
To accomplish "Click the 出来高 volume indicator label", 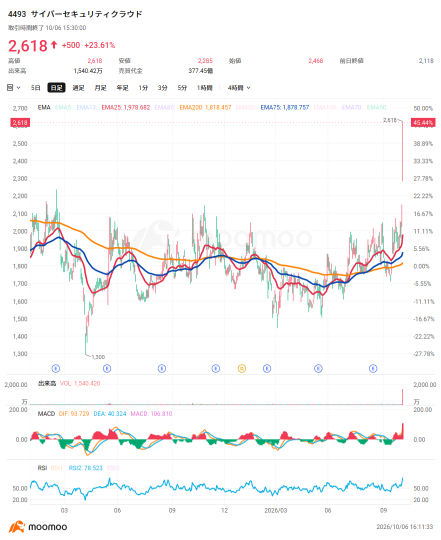I will [x=47, y=383].
